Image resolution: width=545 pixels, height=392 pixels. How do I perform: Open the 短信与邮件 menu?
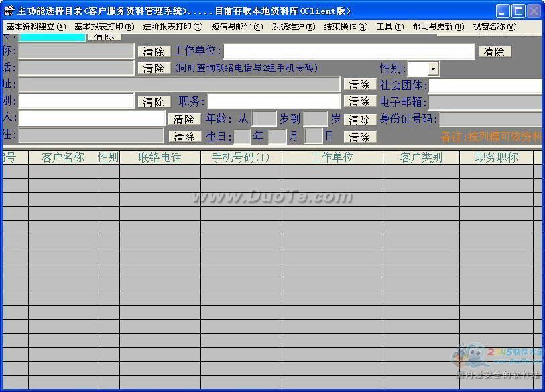pyautogui.click(x=237, y=27)
